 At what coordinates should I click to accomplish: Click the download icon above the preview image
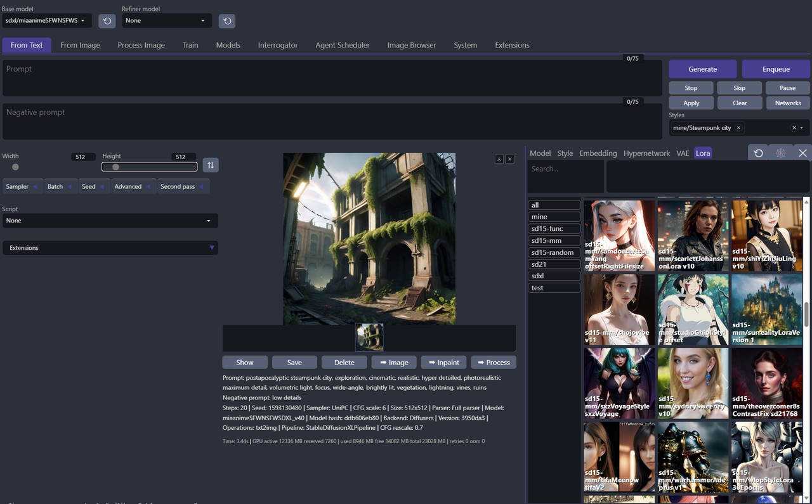click(499, 159)
